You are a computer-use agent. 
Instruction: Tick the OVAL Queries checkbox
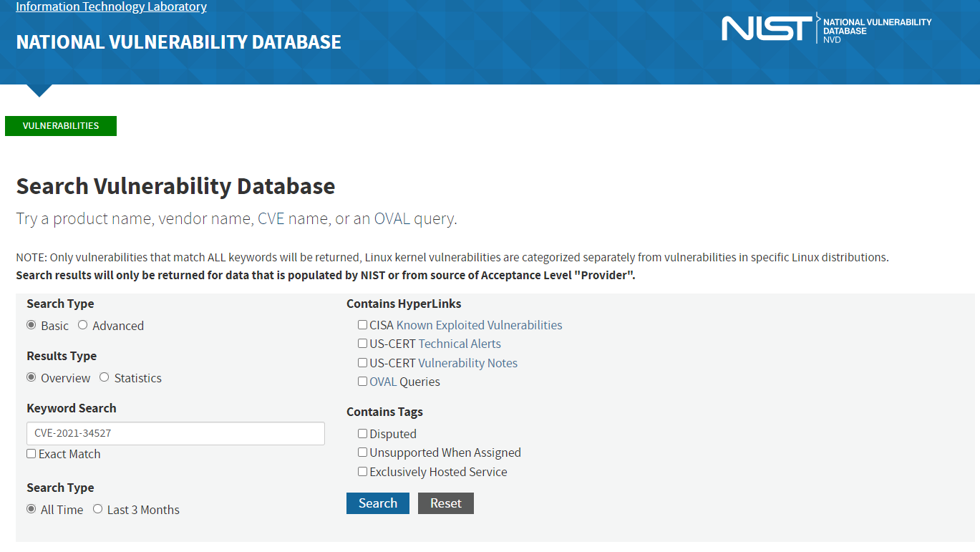click(363, 382)
